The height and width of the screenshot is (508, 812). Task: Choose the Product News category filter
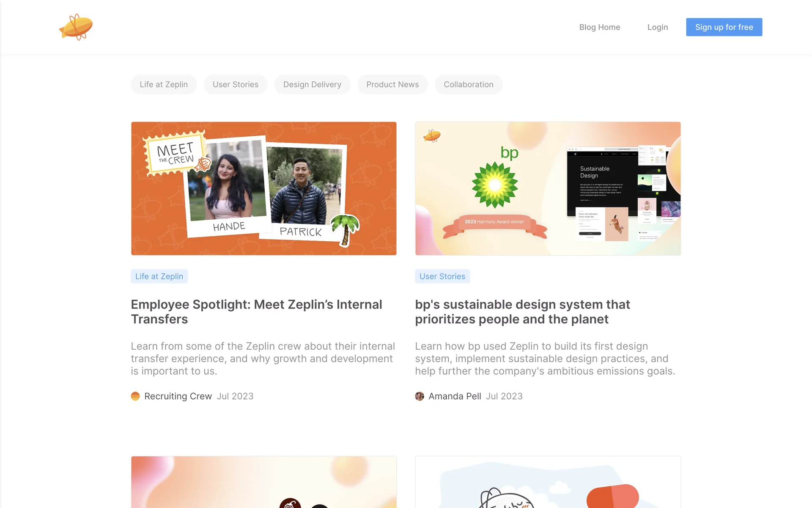[392, 85]
